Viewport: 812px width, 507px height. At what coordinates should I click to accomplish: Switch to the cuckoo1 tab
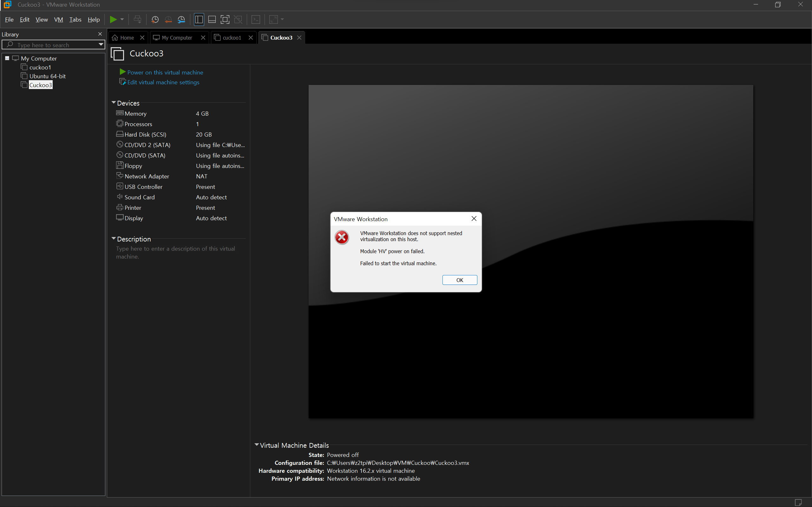[232, 38]
